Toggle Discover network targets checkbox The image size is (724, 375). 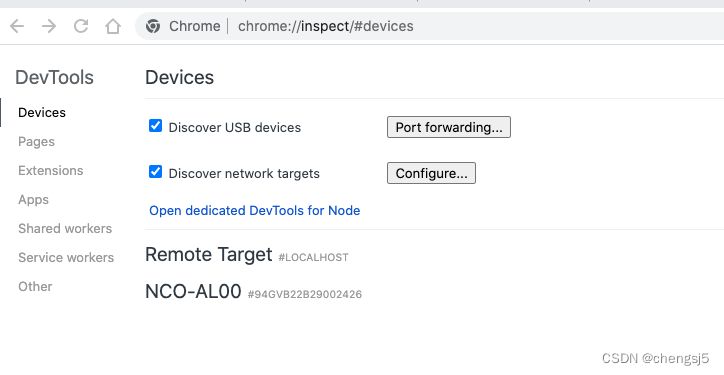click(156, 172)
